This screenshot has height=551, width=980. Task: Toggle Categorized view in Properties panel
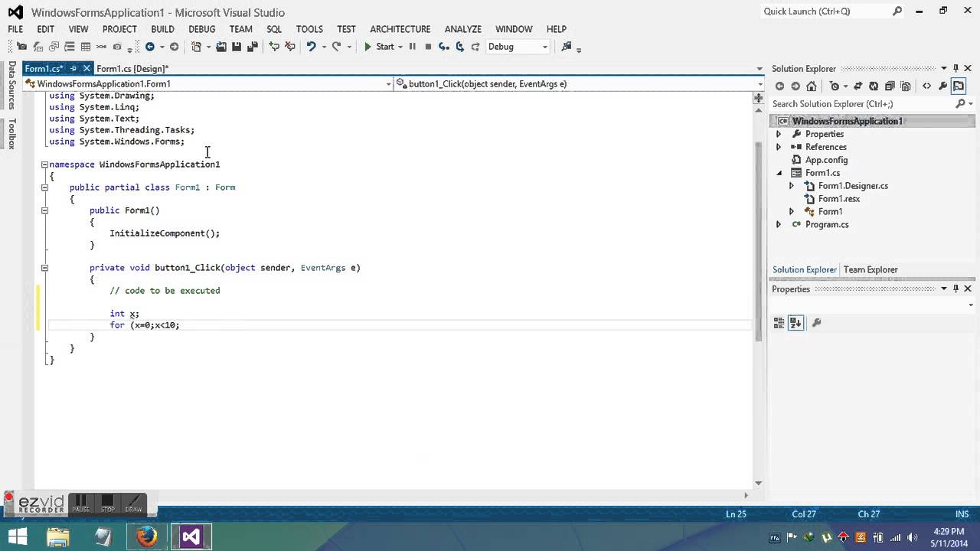tap(779, 323)
